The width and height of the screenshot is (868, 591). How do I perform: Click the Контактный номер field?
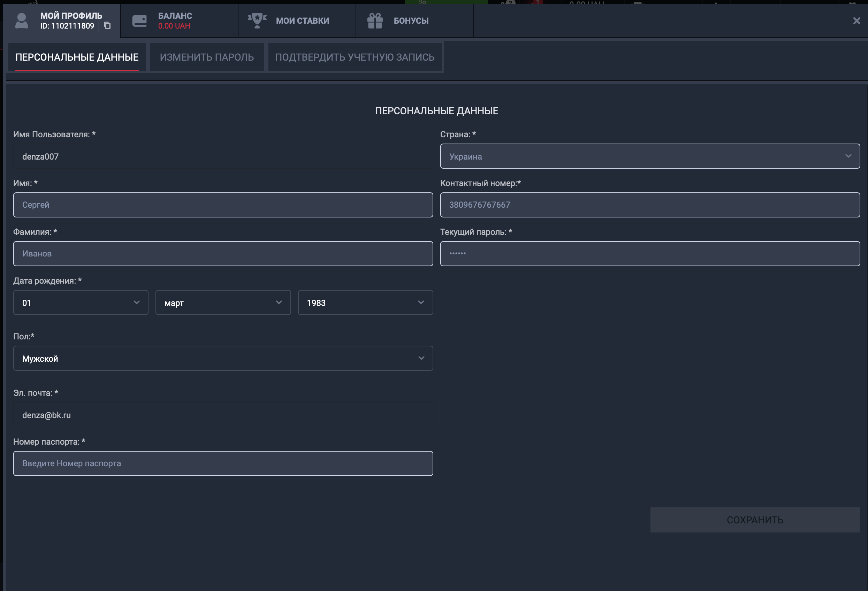point(650,205)
